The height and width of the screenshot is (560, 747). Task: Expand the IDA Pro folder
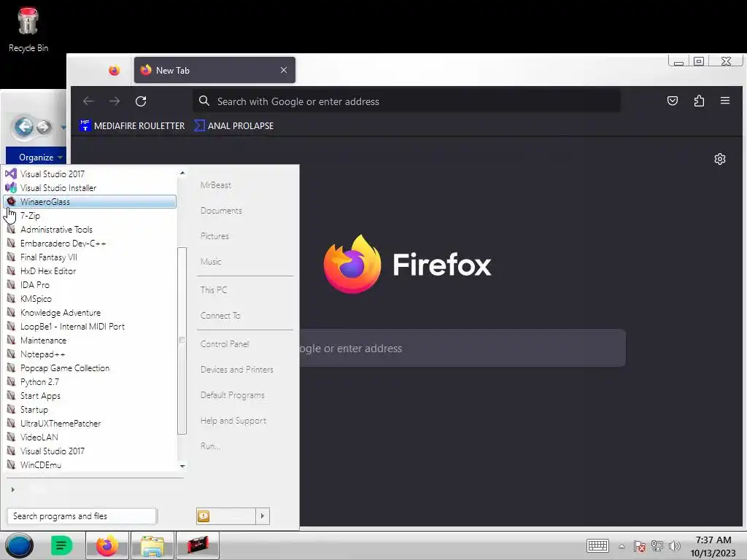(90, 285)
